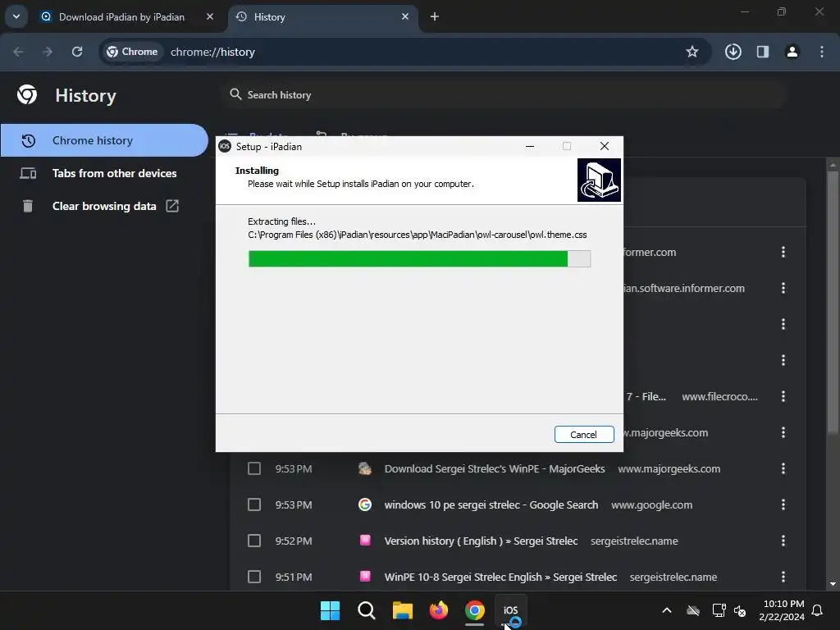This screenshot has width=840, height=630.
Task: Switch to Download iPadian by iPadian tab
Action: [x=121, y=16]
